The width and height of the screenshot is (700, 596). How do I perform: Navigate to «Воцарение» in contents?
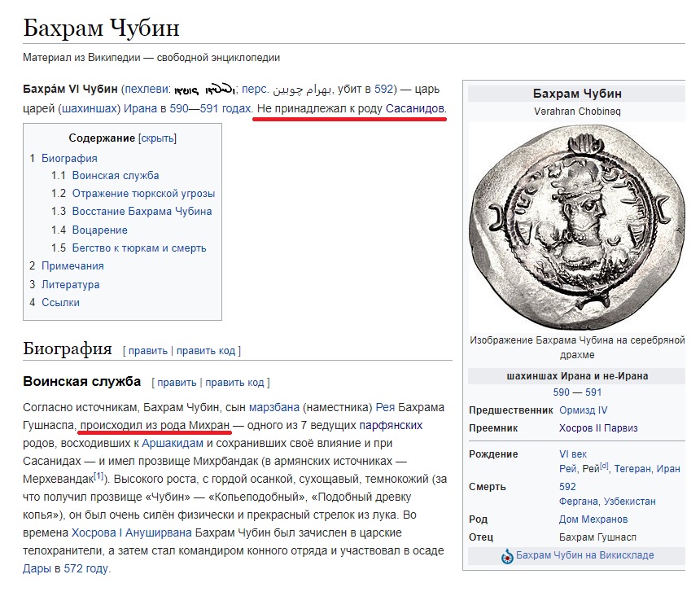(99, 230)
